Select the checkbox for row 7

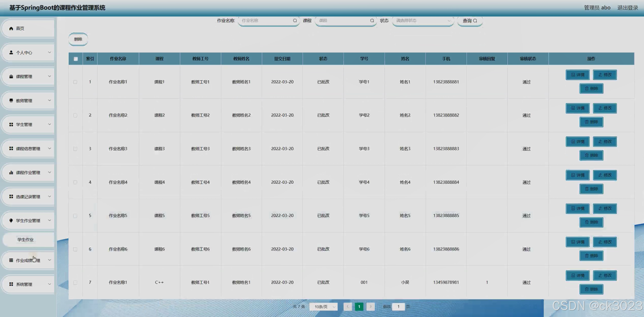pyautogui.click(x=75, y=283)
